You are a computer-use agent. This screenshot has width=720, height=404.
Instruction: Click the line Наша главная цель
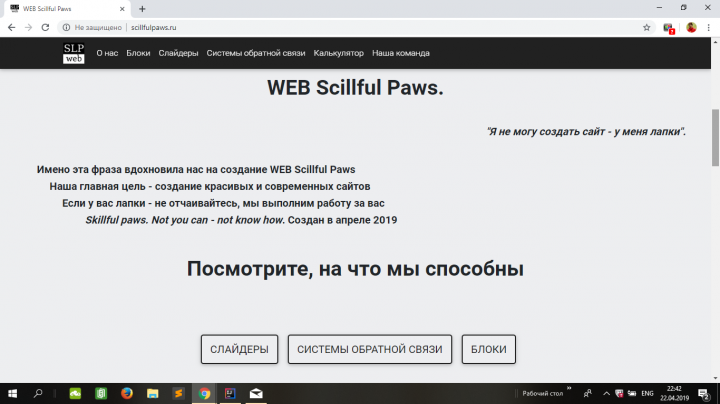210,186
